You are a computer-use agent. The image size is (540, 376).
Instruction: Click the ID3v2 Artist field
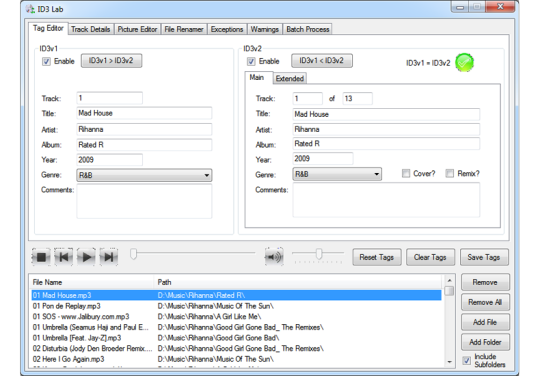click(x=386, y=129)
